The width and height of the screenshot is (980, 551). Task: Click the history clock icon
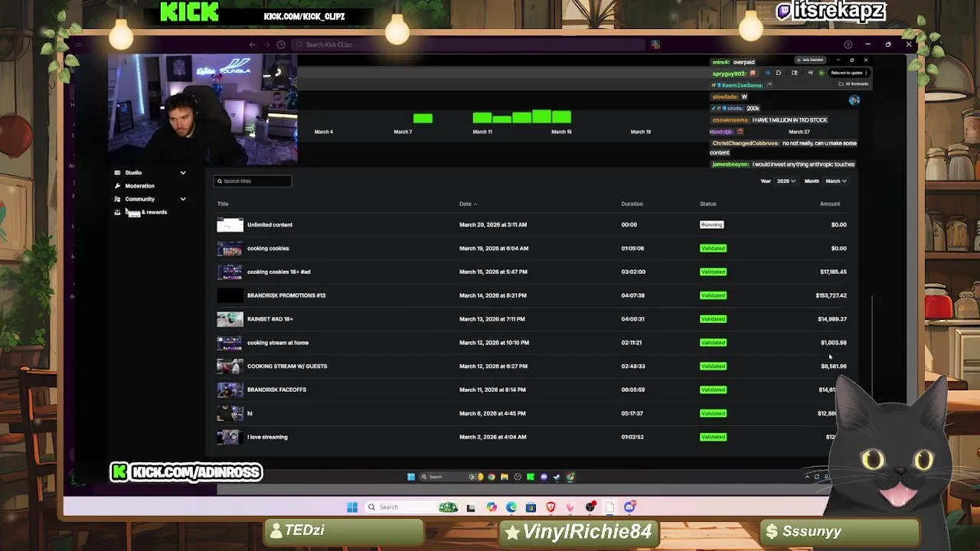click(281, 44)
